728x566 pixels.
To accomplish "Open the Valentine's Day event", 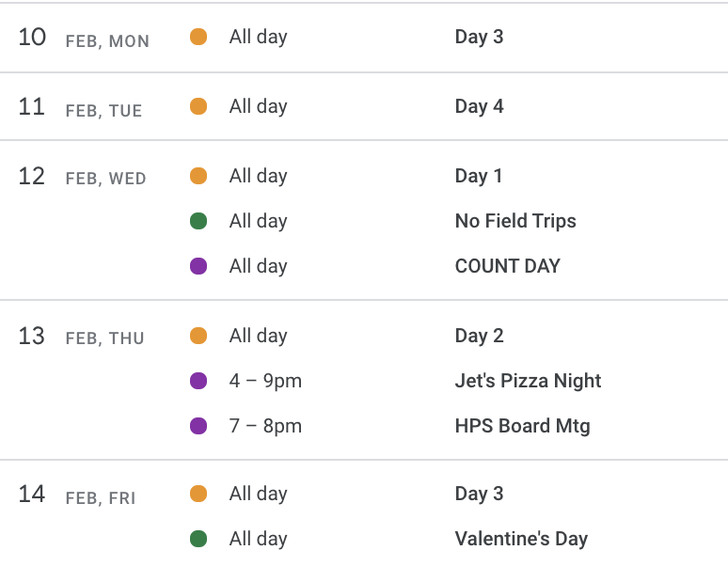I will (x=521, y=539).
